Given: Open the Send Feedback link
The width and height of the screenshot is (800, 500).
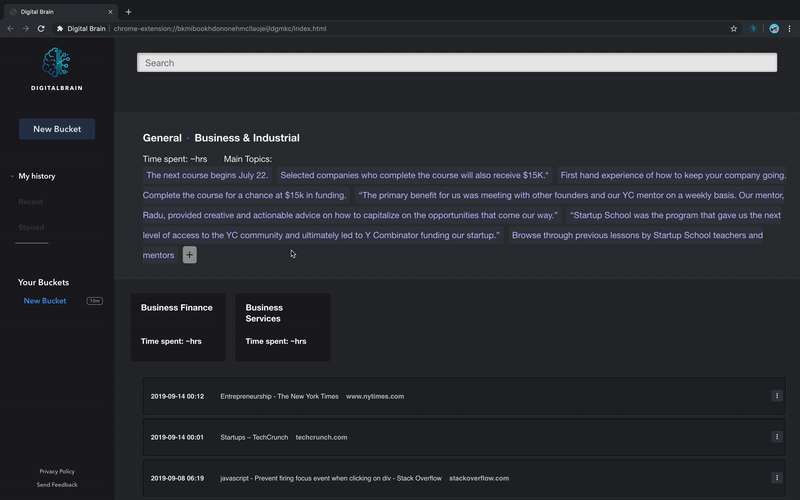Looking at the screenshot, I should click(57, 485).
